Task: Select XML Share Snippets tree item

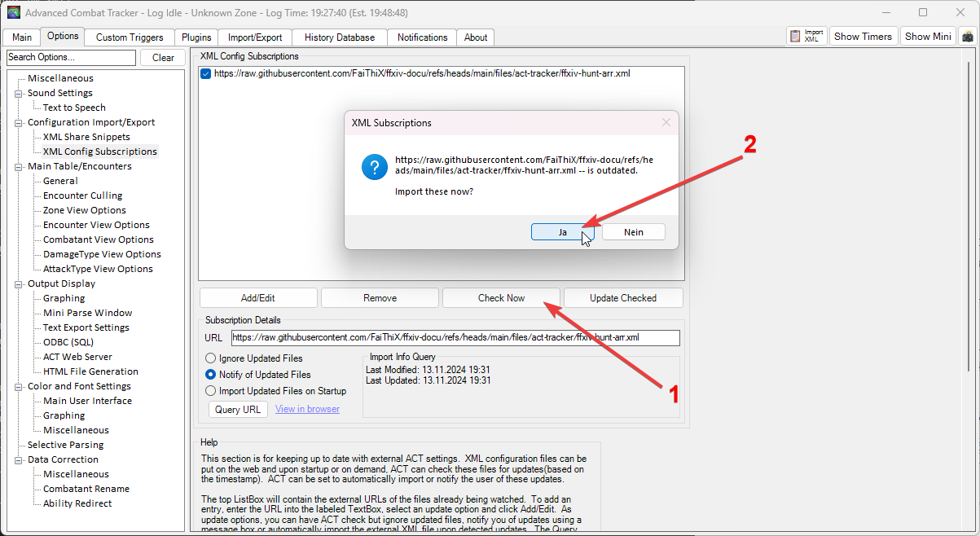Action: [86, 137]
